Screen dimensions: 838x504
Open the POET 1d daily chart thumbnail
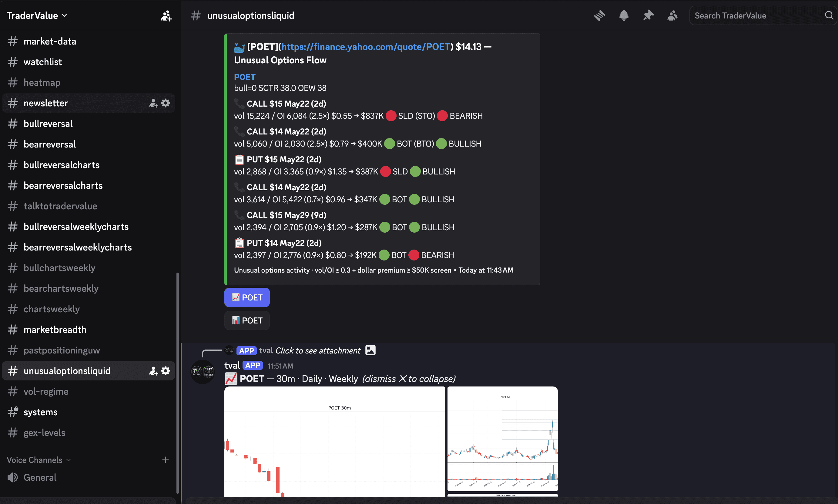click(x=502, y=439)
